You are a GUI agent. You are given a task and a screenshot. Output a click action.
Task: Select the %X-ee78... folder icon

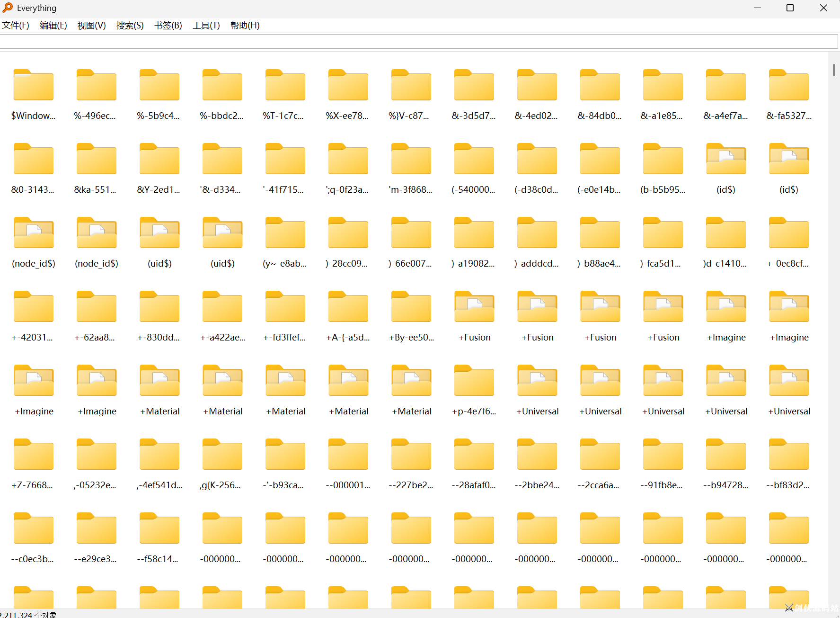348,85
